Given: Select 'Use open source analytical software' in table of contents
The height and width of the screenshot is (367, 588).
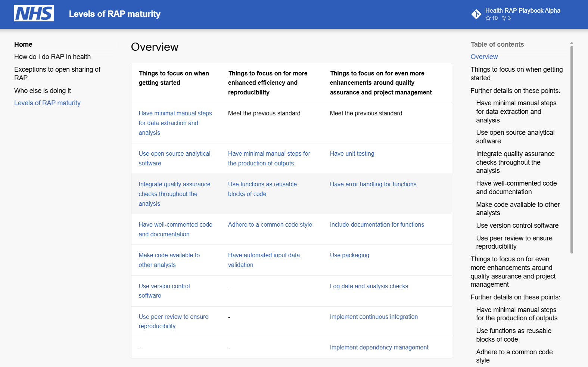Looking at the screenshot, I should tap(515, 137).
